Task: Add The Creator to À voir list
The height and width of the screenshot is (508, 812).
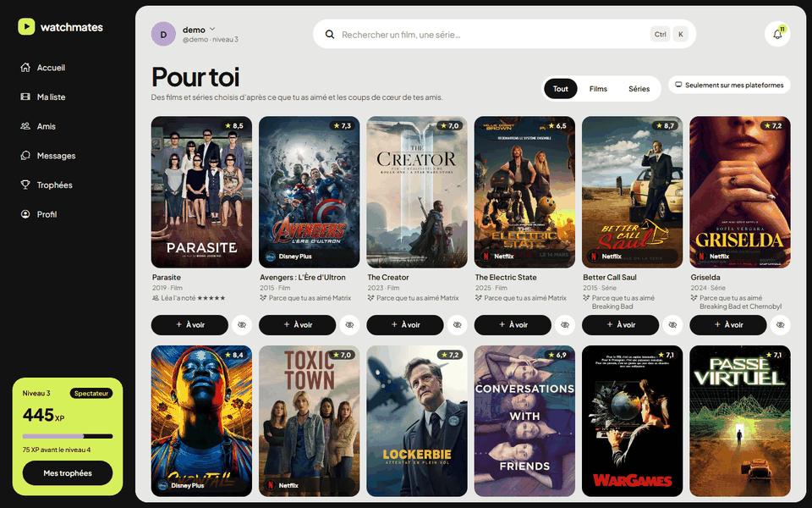Action: click(405, 325)
